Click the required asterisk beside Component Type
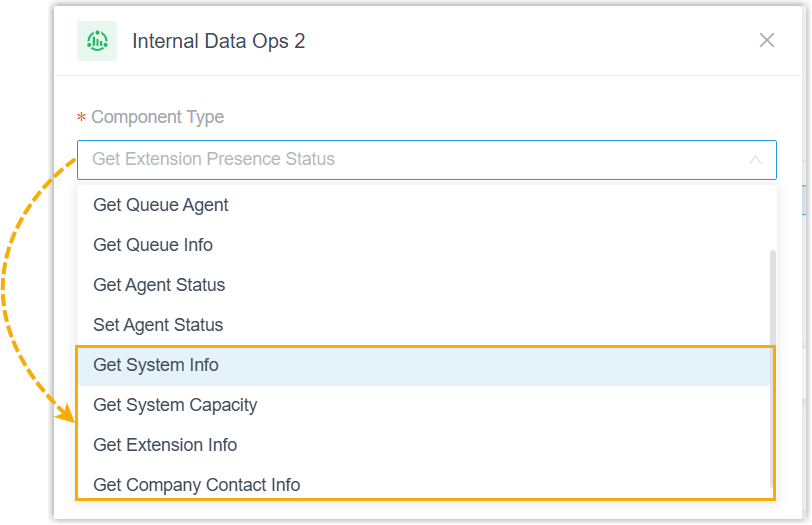812x525 pixels. click(81, 118)
